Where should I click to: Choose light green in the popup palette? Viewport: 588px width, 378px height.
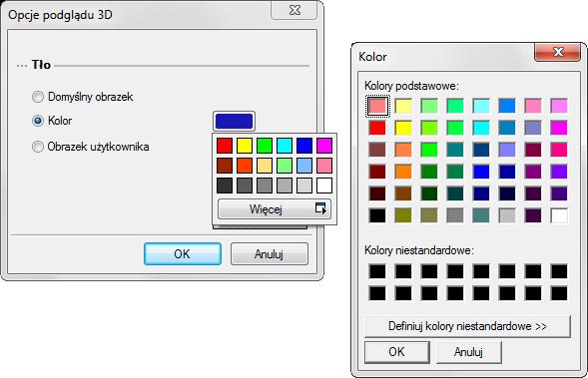pyautogui.click(x=285, y=166)
